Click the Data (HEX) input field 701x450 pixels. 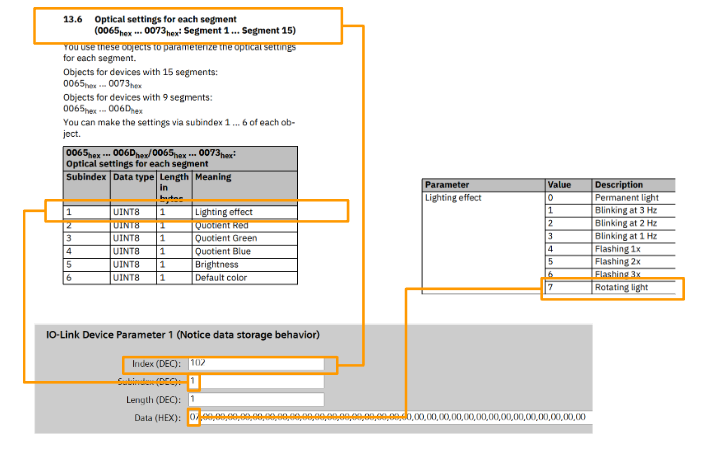pos(390,416)
